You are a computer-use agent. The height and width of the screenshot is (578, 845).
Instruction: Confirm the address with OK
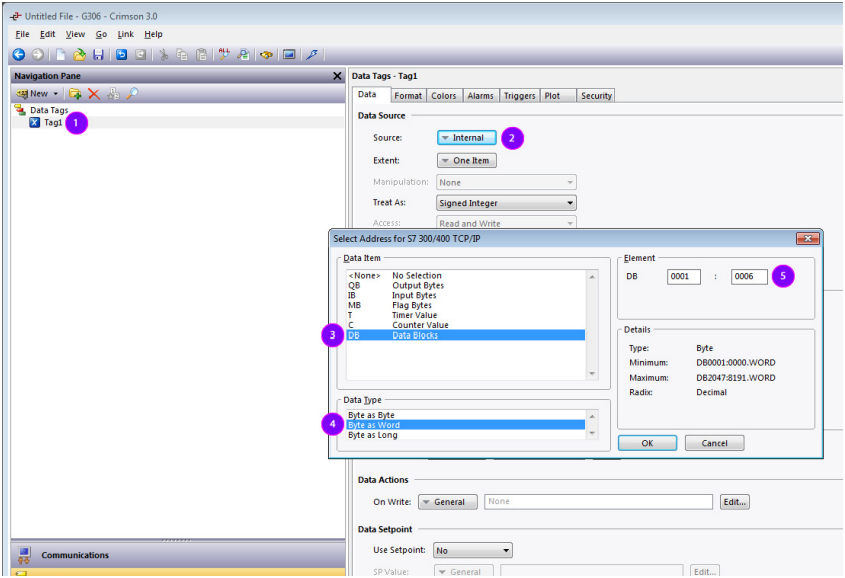647,443
